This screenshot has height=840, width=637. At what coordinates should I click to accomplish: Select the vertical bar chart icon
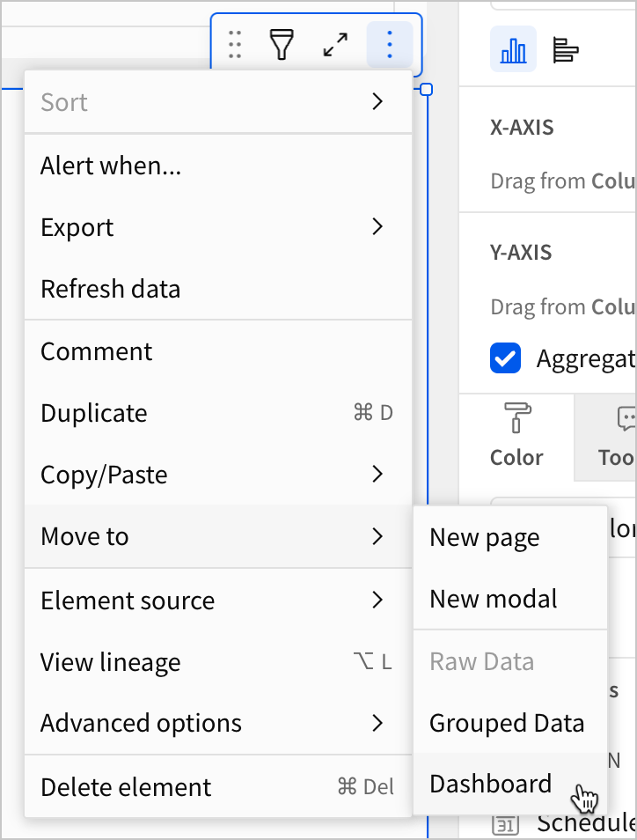[x=513, y=50]
